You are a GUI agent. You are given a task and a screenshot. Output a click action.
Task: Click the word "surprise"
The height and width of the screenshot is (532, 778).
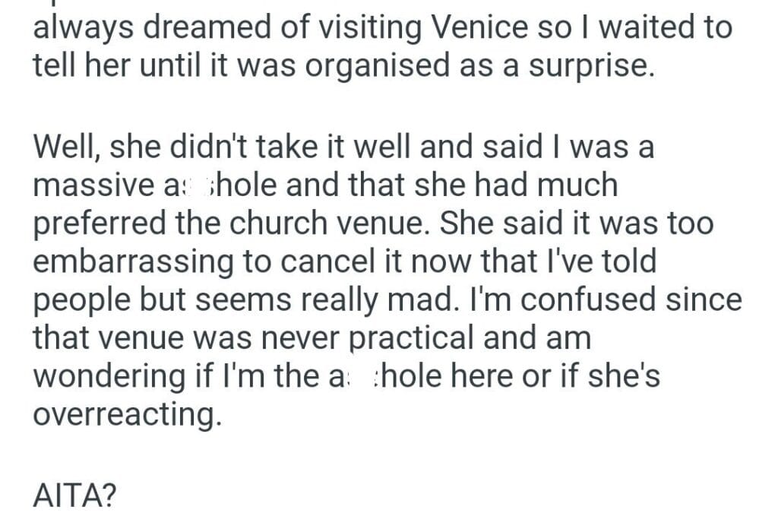pyautogui.click(x=593, y=65)
